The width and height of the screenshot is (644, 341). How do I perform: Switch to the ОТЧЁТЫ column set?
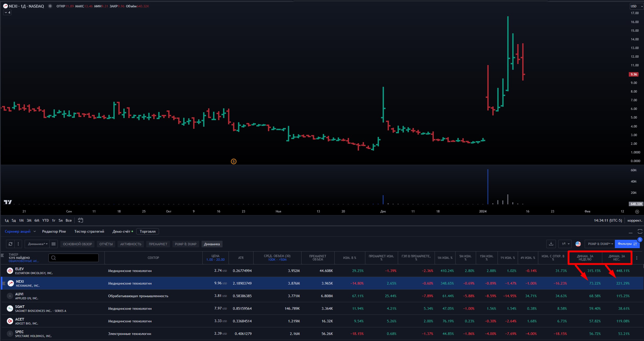click(106, 244)
